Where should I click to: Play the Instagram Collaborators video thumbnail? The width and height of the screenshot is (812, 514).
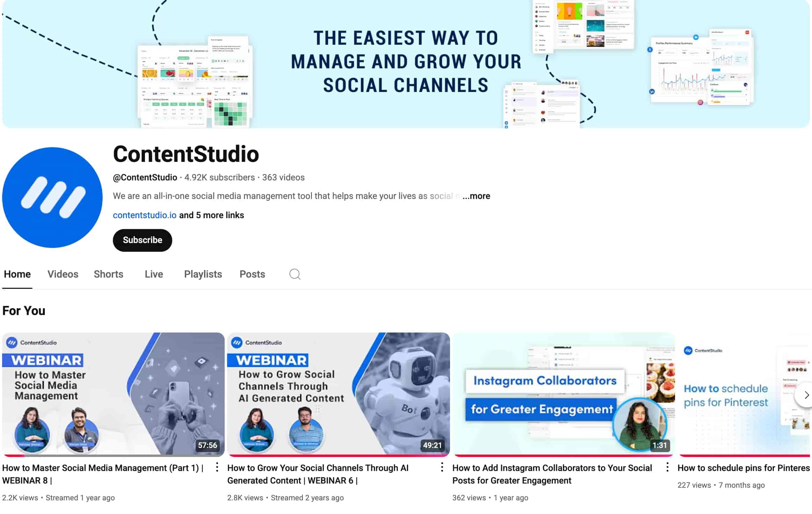pyautogui.click(x=563, y=394)
